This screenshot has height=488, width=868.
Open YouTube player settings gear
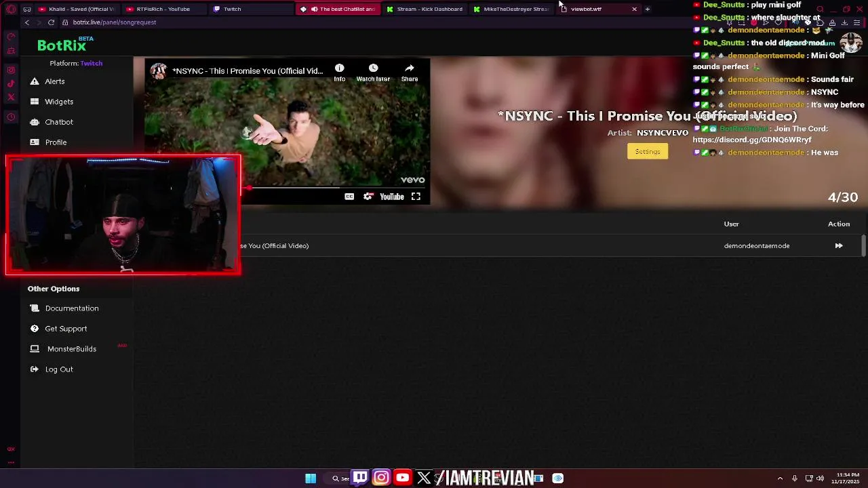368,197
